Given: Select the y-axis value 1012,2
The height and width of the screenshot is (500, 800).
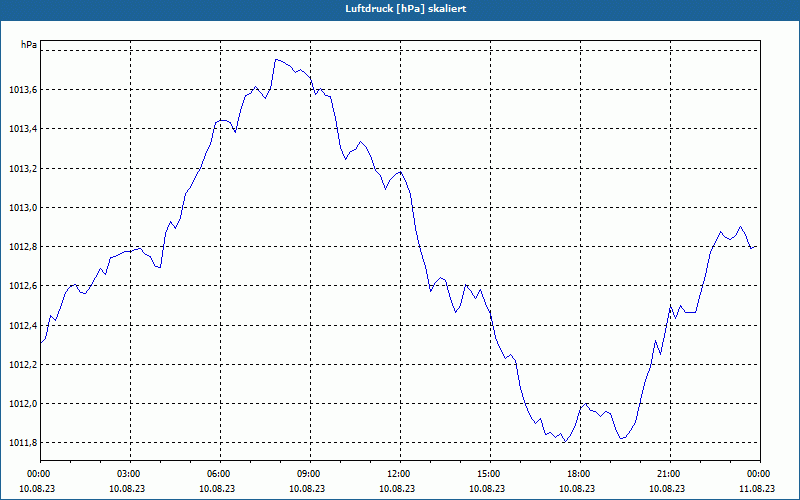Looking at the screenshot, I should (22, 364).
